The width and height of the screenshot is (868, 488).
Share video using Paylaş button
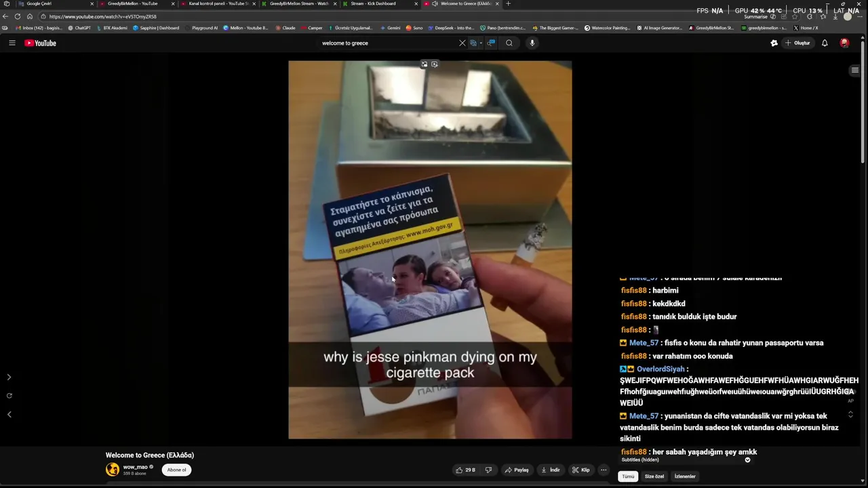[x=517, y=470]
